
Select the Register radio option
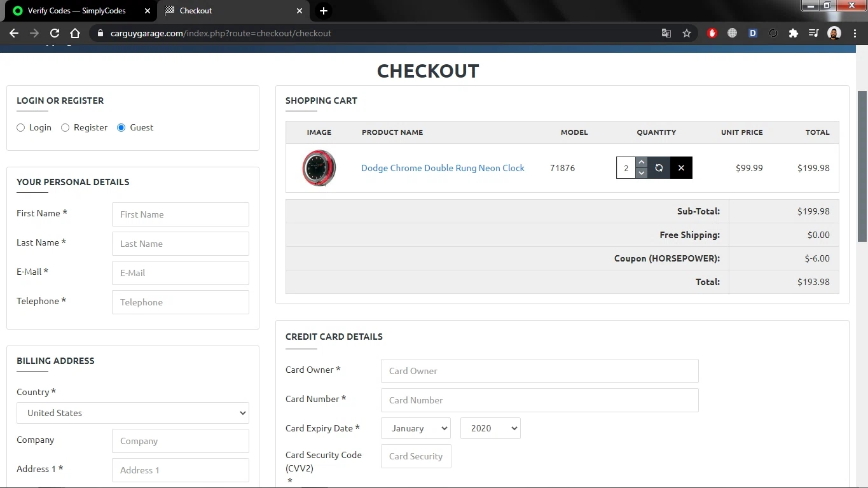coord(65,128)
